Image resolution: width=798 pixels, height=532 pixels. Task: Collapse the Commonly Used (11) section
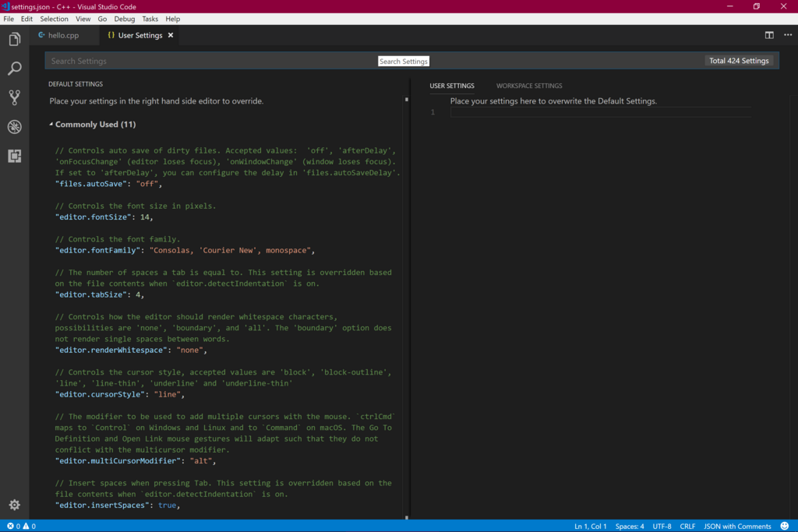click(51, 124)
